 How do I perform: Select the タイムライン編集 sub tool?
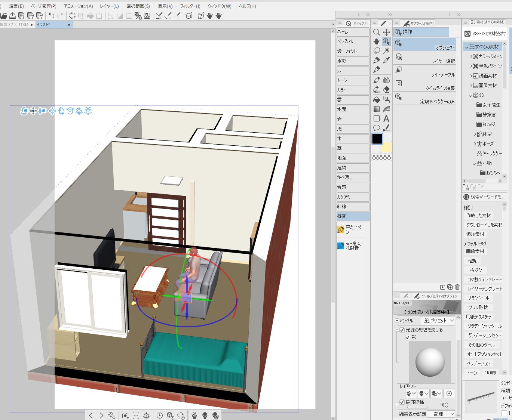coord(424,85)
